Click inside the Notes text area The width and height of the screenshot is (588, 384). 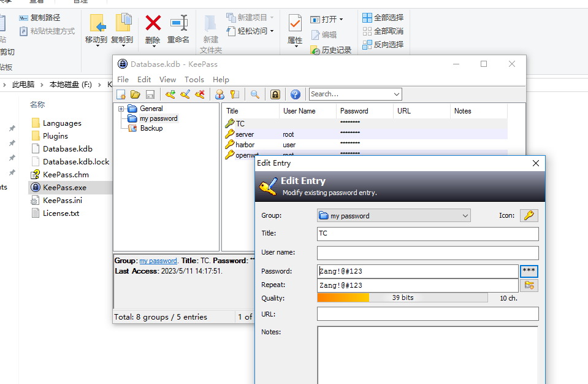pos(427,355)
